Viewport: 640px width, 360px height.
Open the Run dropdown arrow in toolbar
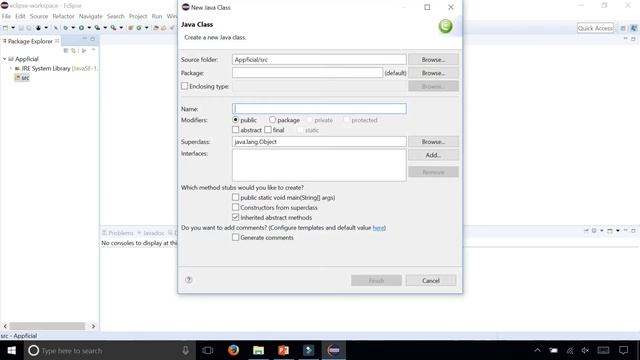point(89,28)
